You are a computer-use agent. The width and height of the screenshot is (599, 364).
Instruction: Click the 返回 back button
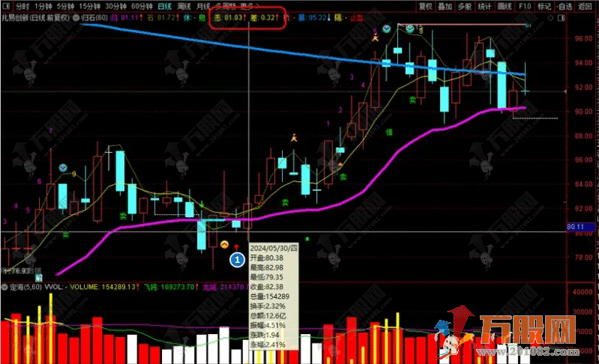click(585, 7)
